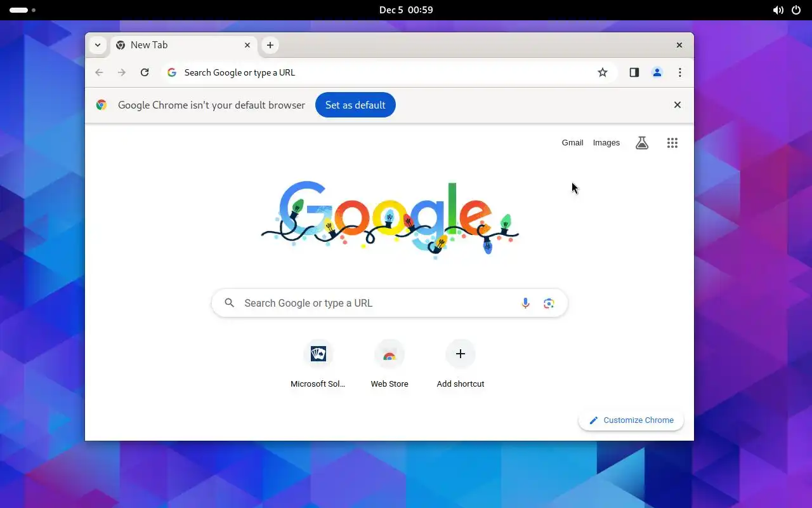Click the main Google search box

pos(390,304)
